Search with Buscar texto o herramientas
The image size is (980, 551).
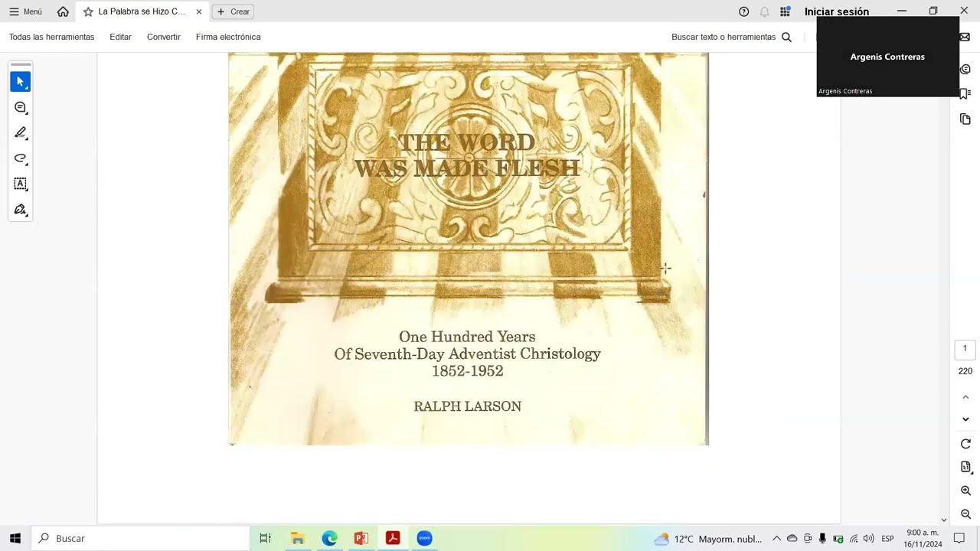pos(731,37)
